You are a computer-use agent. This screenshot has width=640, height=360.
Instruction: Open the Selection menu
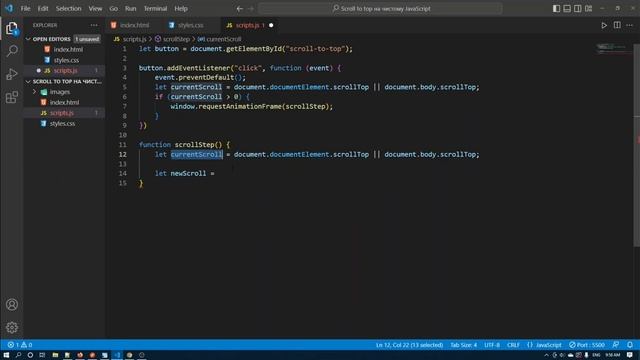tap(68, 9)
